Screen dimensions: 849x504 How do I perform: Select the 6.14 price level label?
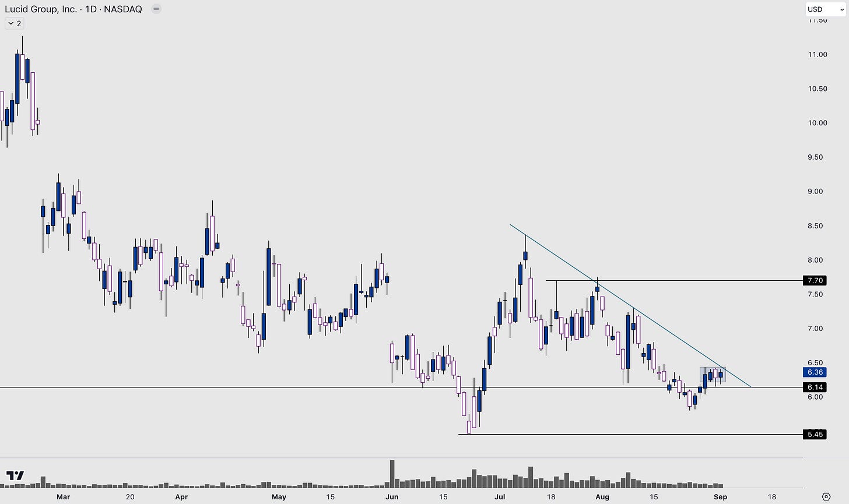(815, 387)
